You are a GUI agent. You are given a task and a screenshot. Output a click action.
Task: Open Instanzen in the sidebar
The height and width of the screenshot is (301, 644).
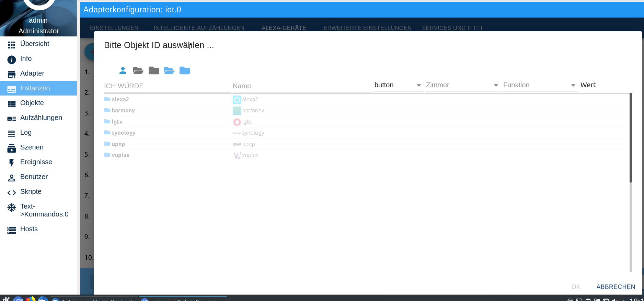click(x=38, y=88)
